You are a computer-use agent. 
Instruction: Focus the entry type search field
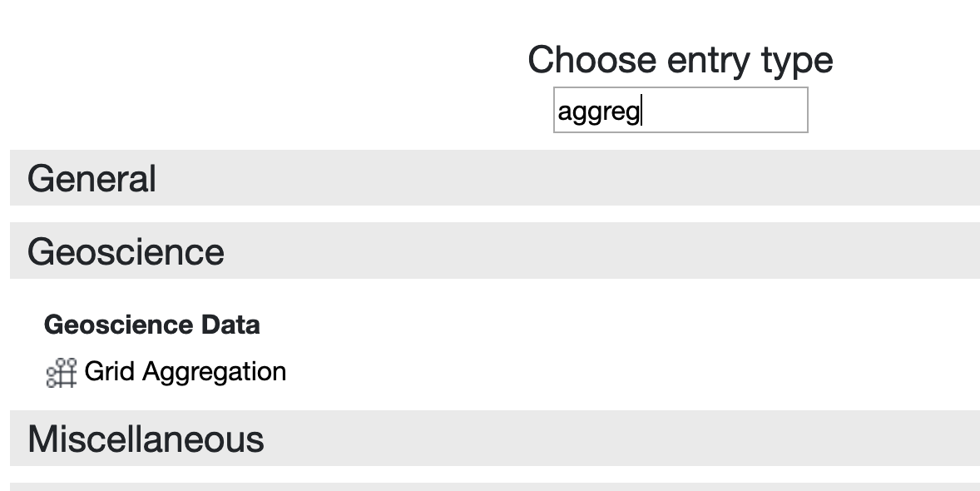click(x=681, y=110)
